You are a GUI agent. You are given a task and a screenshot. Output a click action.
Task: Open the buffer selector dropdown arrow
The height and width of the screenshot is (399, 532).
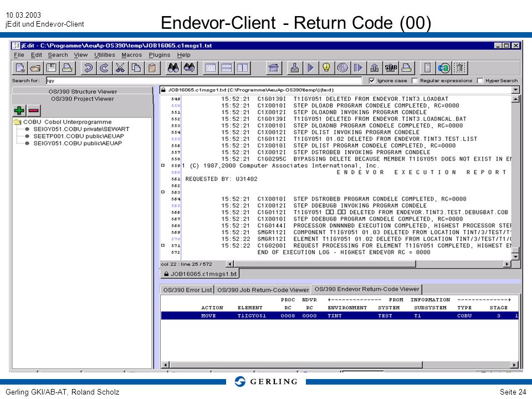pos(516,90)
